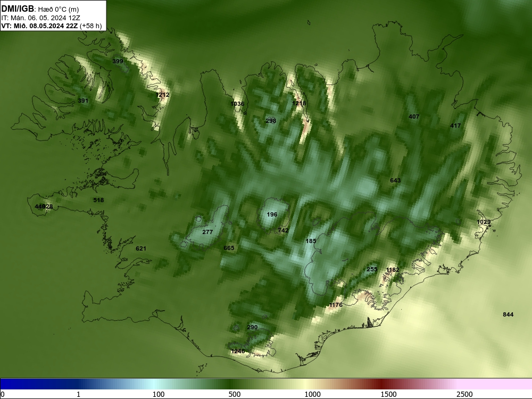Click the height value 665
This screenshot has height=399, width=532.
pos(229,248)
